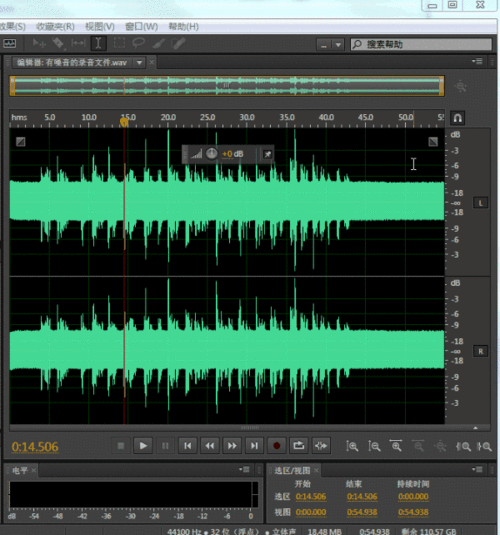This screenshot has width=500, height=535.
Task: Toggle the right channel R button
Action: pyautogui.click(x=481, y=351)
